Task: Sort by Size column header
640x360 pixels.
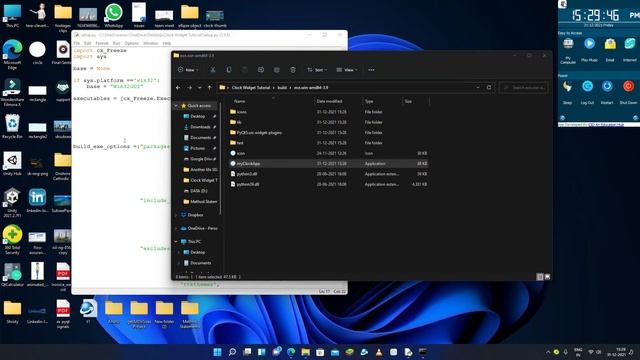Action: pos(408,101)
